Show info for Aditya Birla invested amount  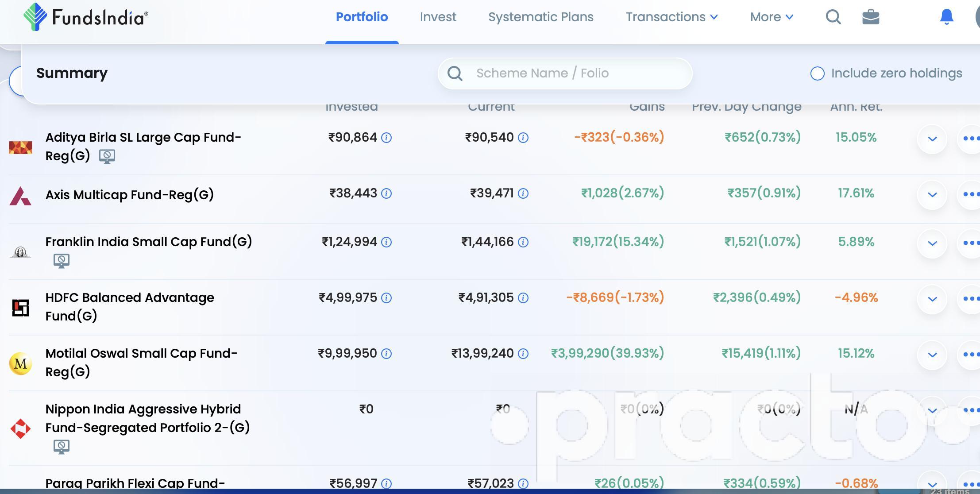[x=386, y=138]
